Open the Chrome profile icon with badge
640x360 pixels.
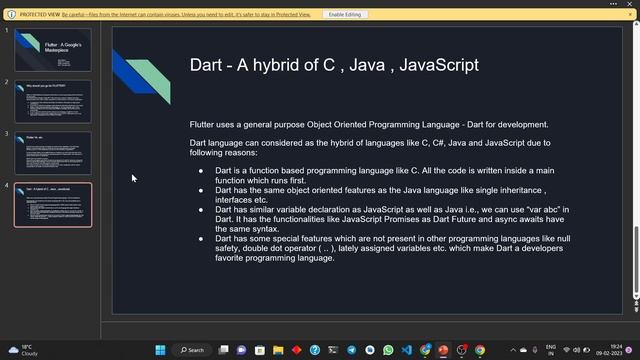coord(425,350)
